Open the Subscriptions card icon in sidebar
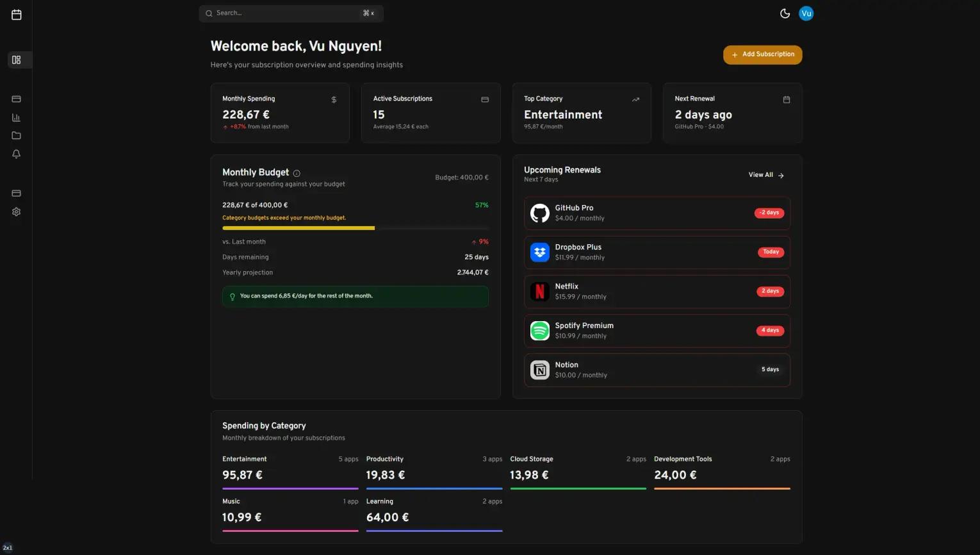 [x=16, y=99]
